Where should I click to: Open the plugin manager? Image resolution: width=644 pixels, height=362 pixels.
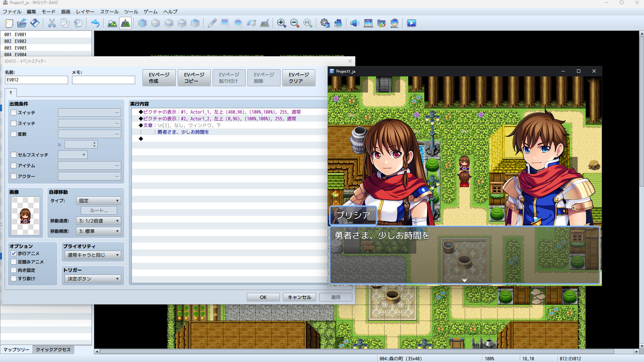click(338, 23)
